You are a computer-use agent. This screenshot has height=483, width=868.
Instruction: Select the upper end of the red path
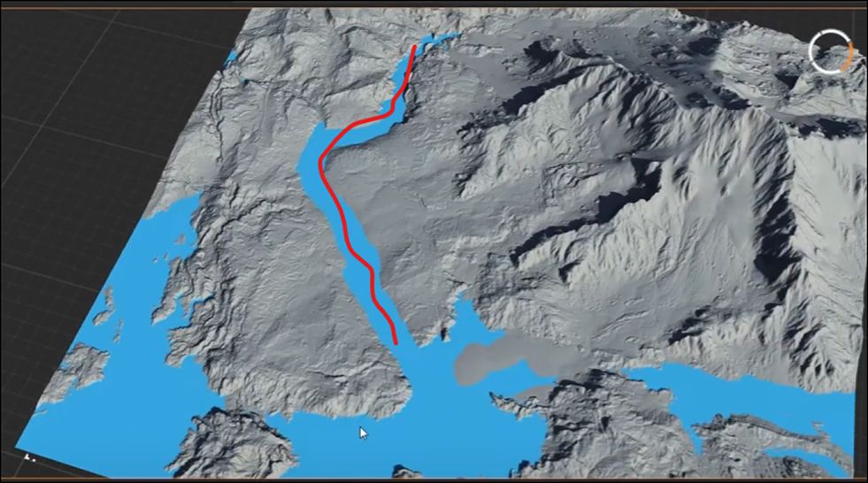click(x=415, y=48)
